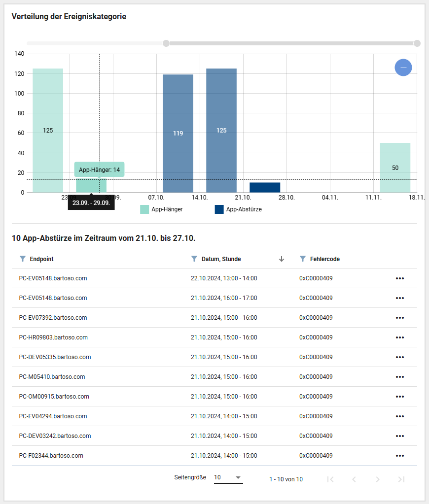Open the three-dot menu for PC-HR09803.bartoso.com
Viewport: 429px width, 504px height.
pos(400,337)
